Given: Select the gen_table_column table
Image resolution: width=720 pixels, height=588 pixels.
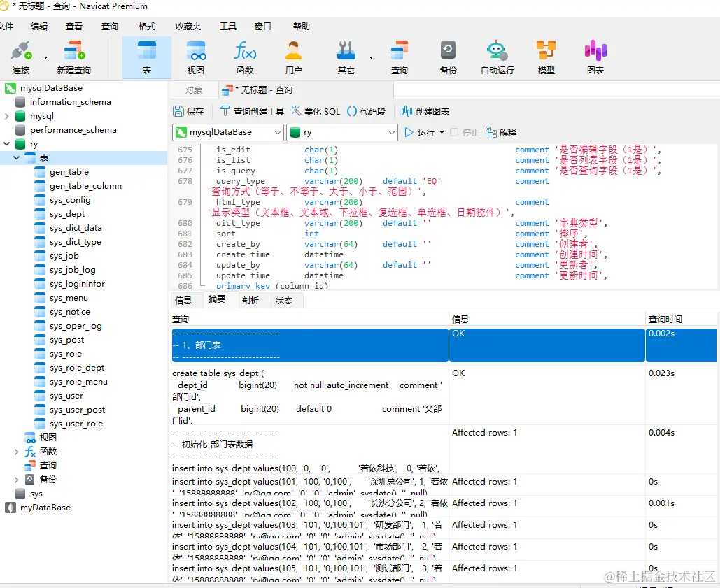Looking at the screenshot, I should tap(85, 186).
